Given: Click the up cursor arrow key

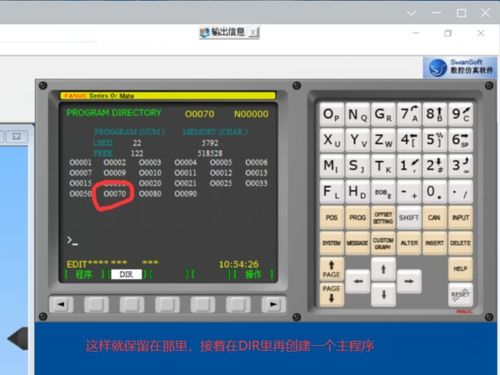Looking at the screenshot, I should click(x=383, y=269).
